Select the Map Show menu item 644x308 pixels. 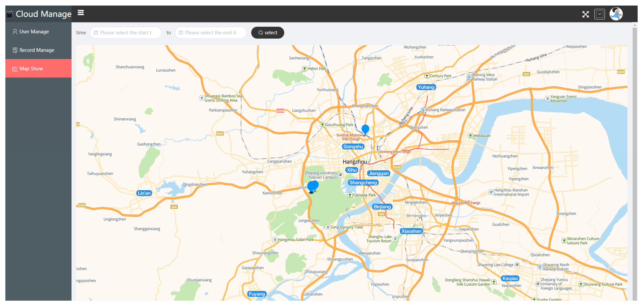[31, 69]
